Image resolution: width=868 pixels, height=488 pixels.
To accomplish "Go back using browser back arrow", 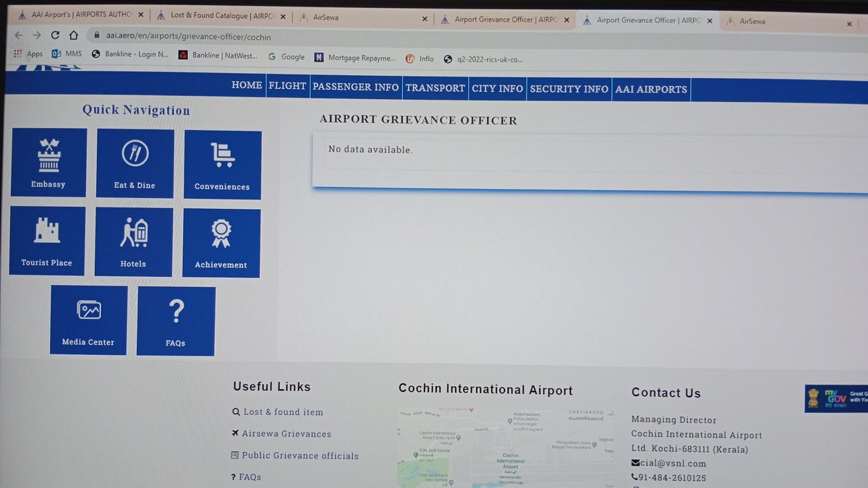I will click(x=17, y=35).
